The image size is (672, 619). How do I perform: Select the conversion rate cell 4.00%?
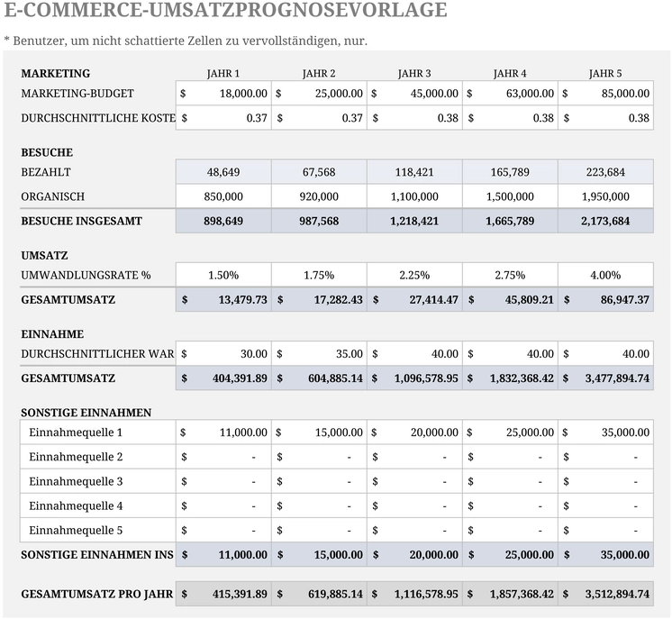(x=605, y=275)
